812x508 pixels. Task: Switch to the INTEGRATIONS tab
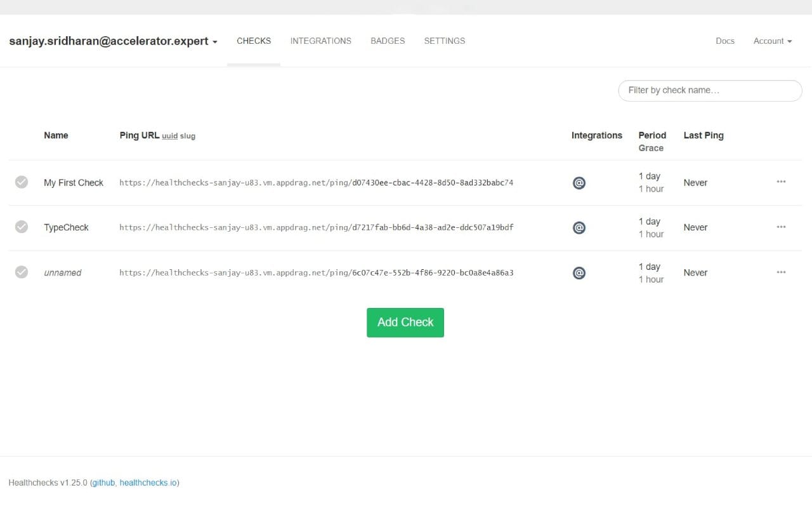click(320, 41)
